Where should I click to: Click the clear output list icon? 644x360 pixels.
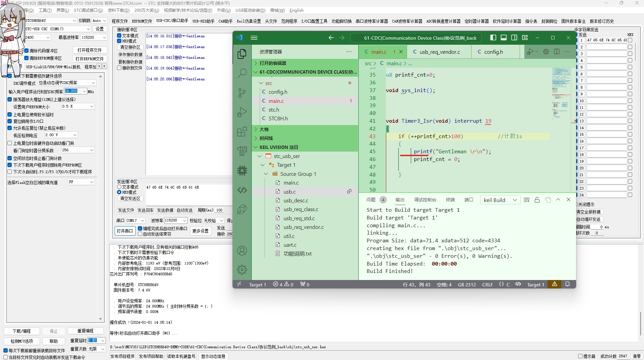(527, 200)
